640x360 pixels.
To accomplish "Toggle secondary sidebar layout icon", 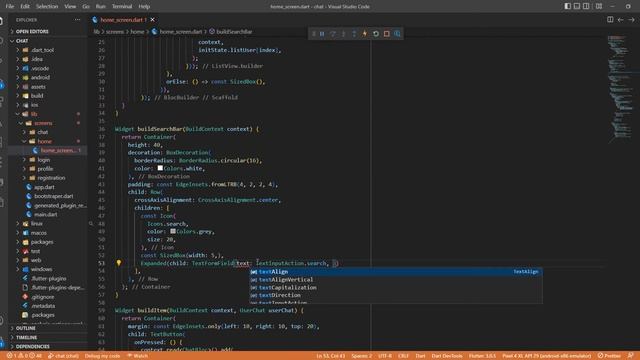I will pyautogui.click(x=586, y=6).
